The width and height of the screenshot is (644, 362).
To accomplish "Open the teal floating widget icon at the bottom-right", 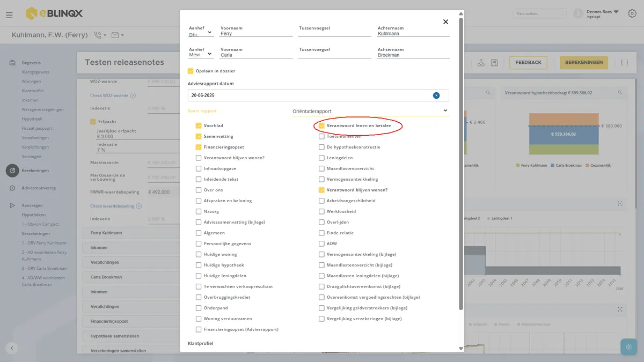I will (x=628, y=346).
